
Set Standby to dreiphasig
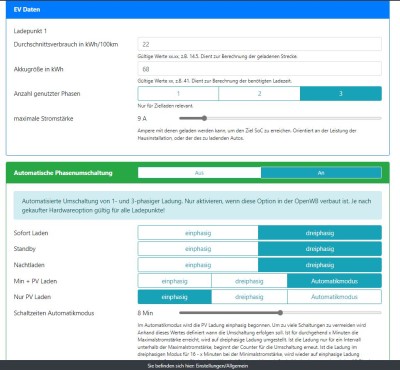[320, 249]
